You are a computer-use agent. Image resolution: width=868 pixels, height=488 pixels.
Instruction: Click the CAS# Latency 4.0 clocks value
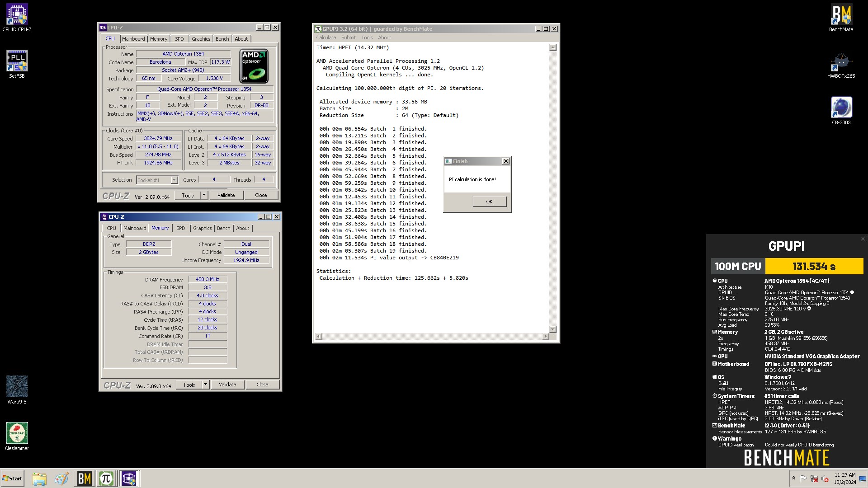(208, 296)
